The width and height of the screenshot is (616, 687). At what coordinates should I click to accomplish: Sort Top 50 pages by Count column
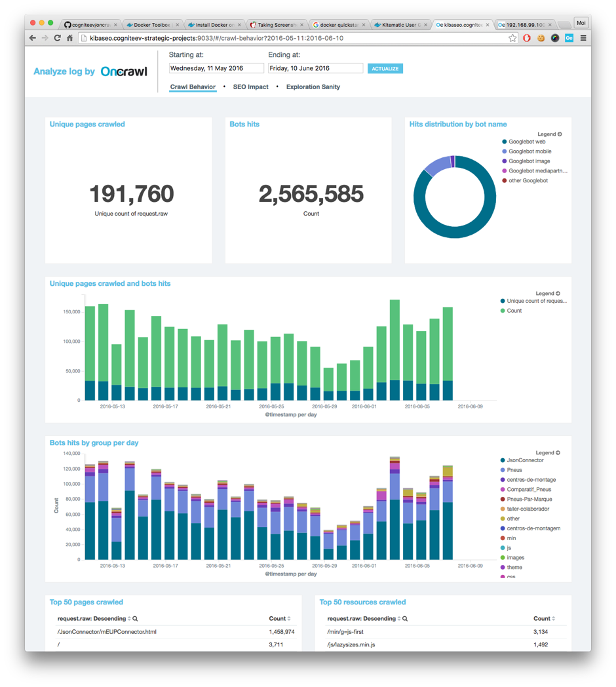click(280, 619)
